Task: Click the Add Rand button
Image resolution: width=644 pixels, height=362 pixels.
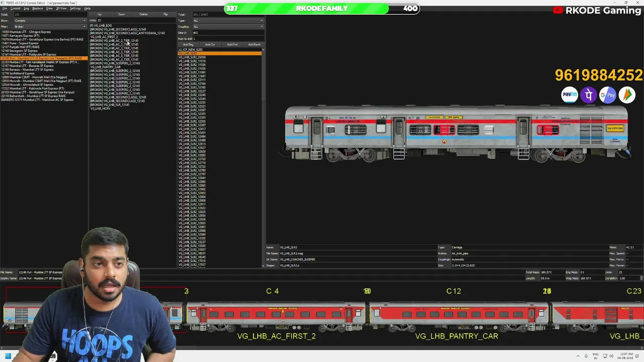Action: [x=254, y=44]
